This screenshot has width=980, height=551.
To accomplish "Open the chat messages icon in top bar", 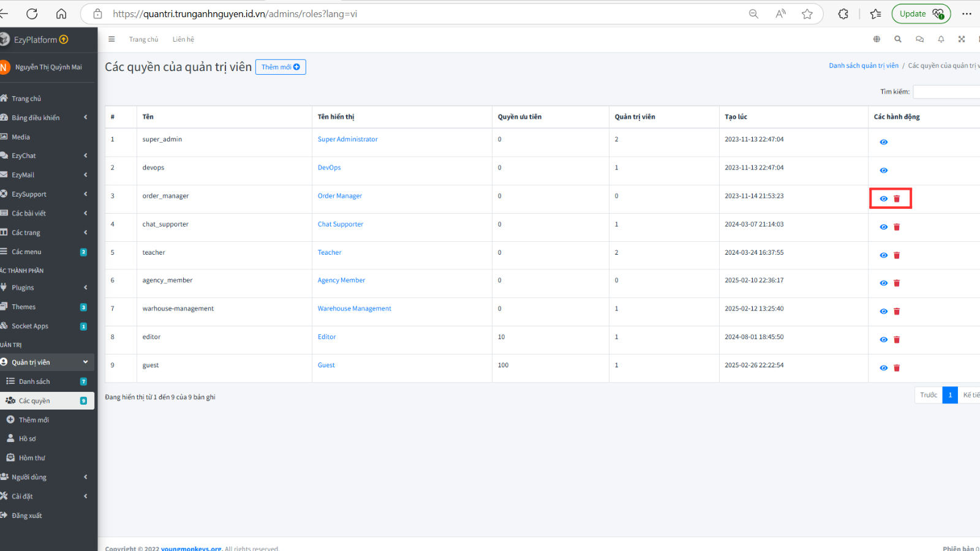I will pos(919,39).
